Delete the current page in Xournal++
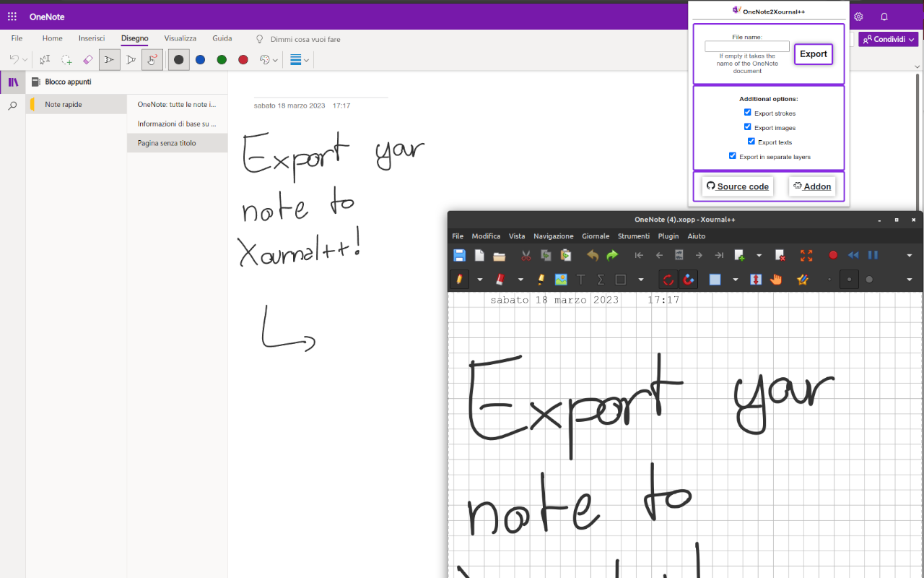Image resolution: width=924 pixels, height=578 pixels. (x=780, y=255)
